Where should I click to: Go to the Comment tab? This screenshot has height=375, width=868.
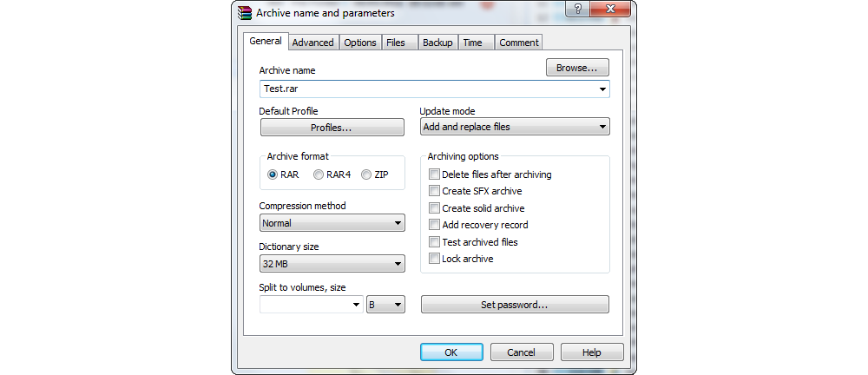click(519, 43)
